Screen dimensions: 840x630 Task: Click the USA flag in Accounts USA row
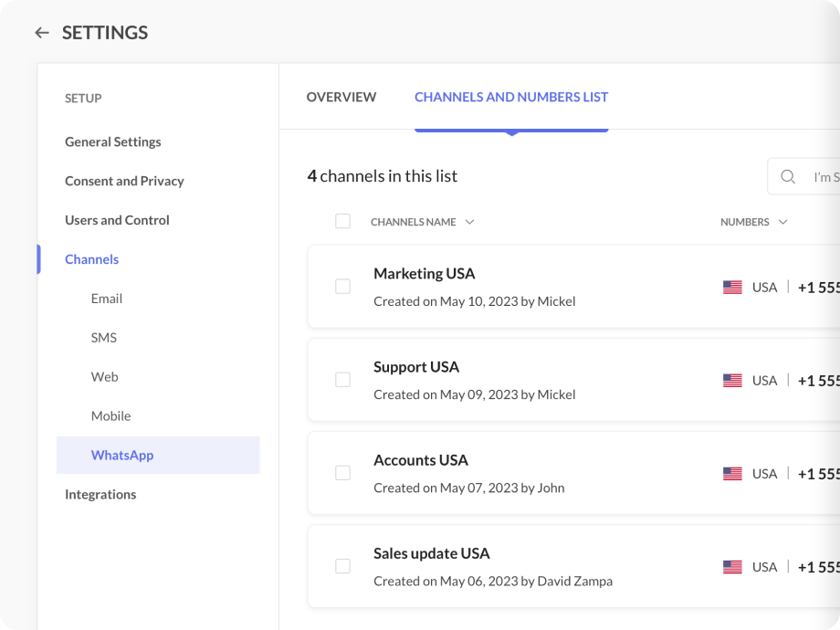[x=732, y=474]
